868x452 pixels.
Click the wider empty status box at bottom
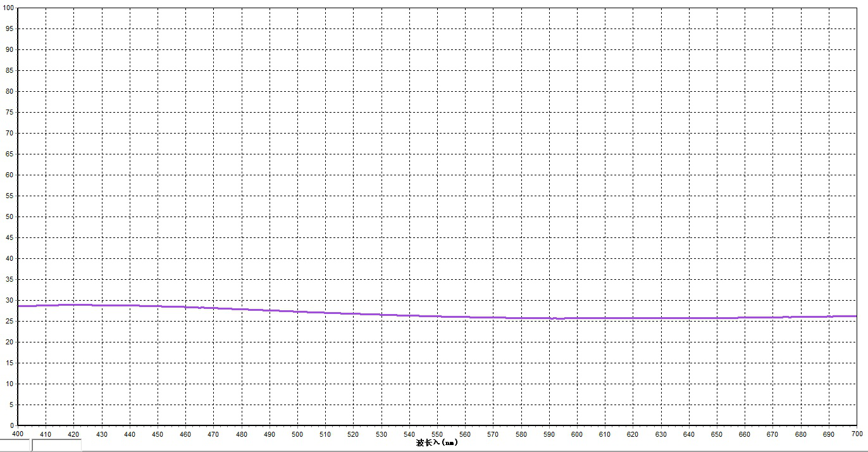[x=56, y=445]
